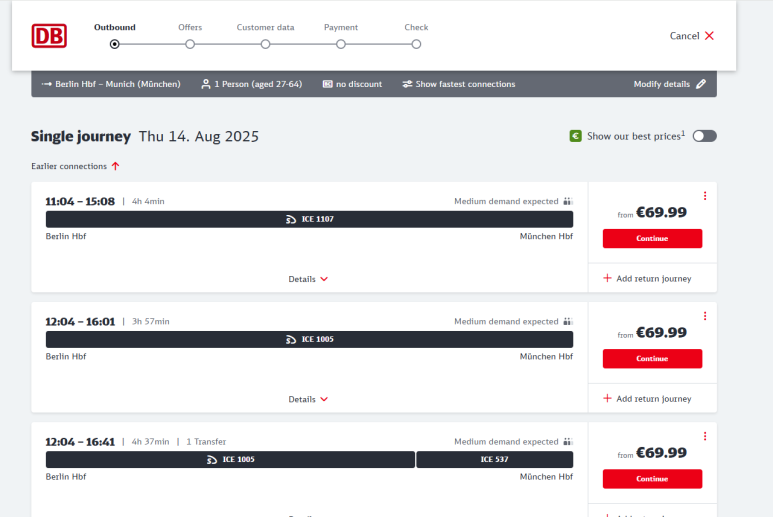Continue with 12:04 – 16:01 connection
The image size is (773, 517).
[x=652, y=359]
